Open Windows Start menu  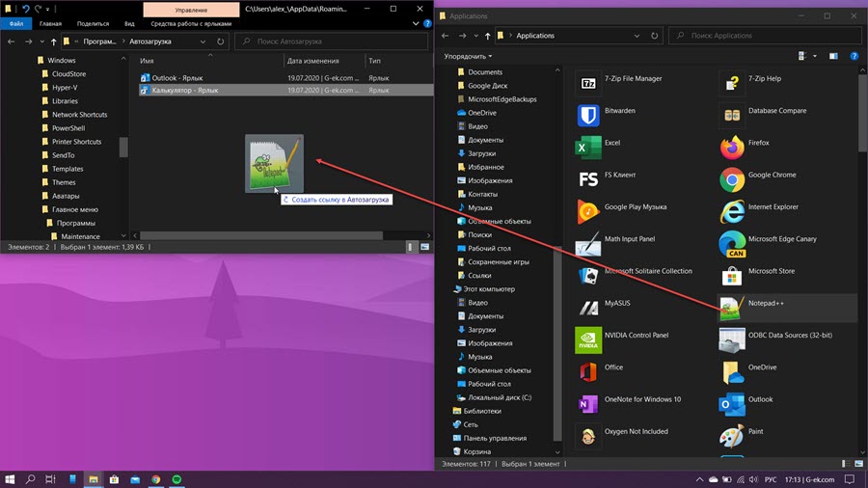pyautogui.click(x=10, y=479)
